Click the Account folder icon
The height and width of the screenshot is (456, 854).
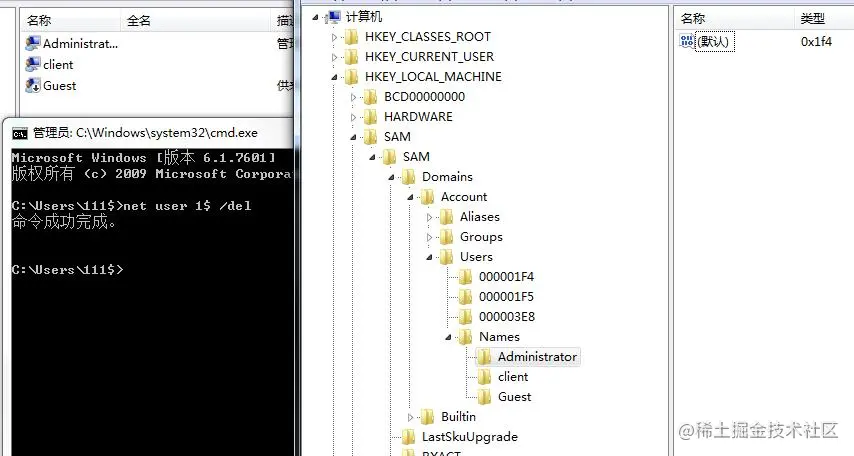click(x=428, y=197)
